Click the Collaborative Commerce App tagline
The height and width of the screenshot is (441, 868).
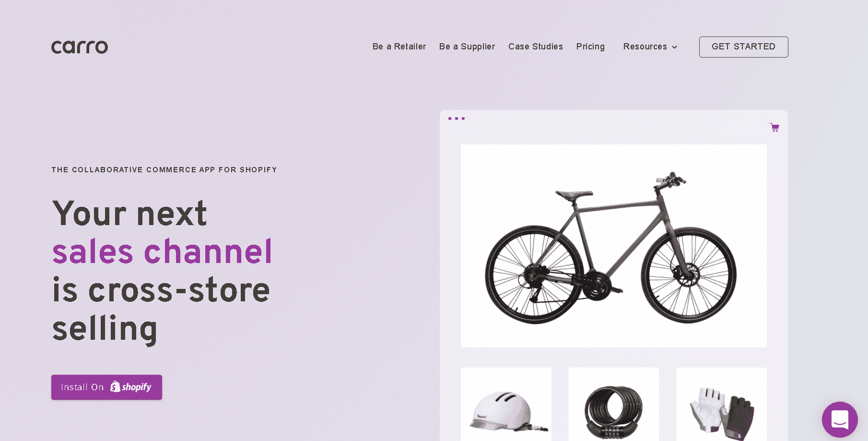tap(164, 170)
